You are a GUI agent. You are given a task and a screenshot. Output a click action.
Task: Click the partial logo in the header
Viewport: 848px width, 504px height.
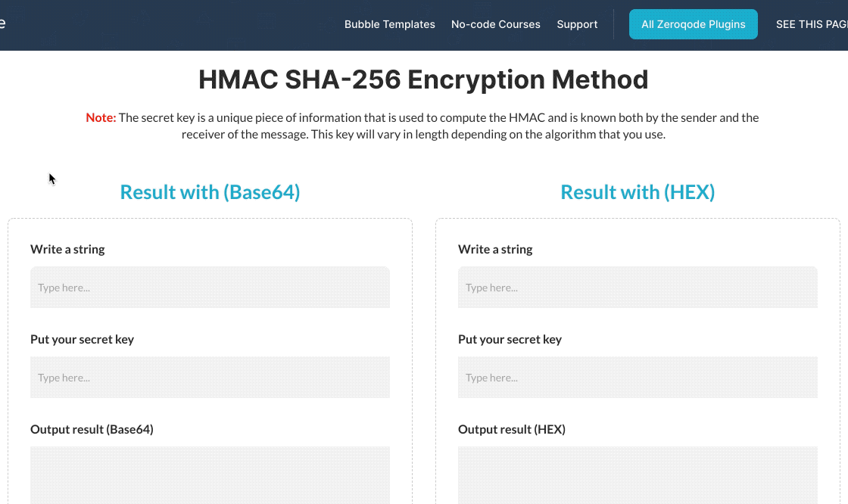pyautogui.click(x=3, y=23)
